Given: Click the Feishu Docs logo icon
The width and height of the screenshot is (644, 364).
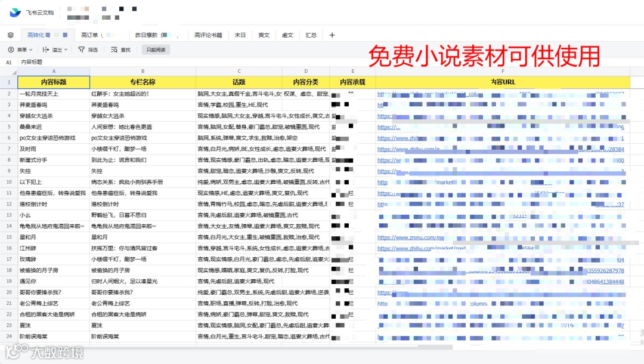Looking at the screenshot, I should [15, 13].
